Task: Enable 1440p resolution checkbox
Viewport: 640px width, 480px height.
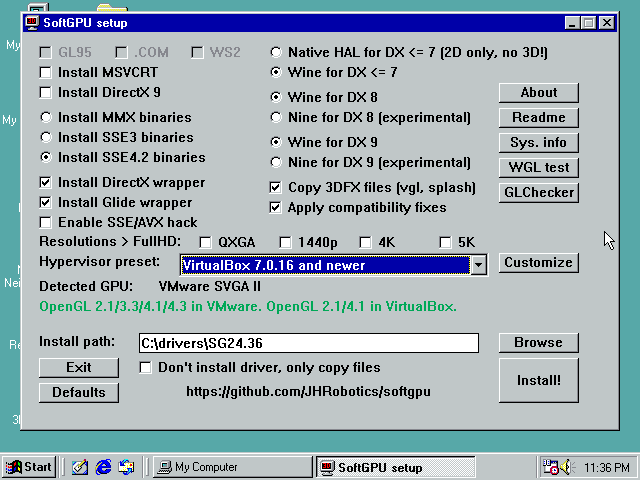Action: tap(285, 242)
